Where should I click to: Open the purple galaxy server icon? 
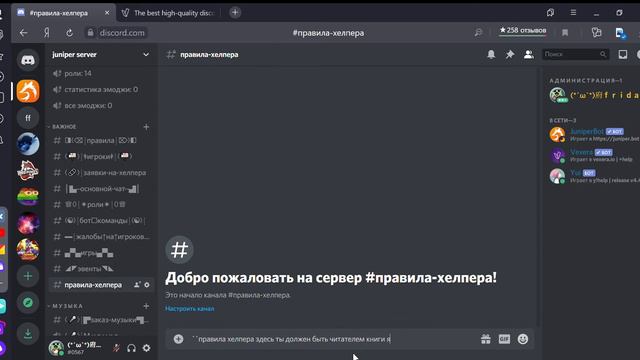pos(28,223)
